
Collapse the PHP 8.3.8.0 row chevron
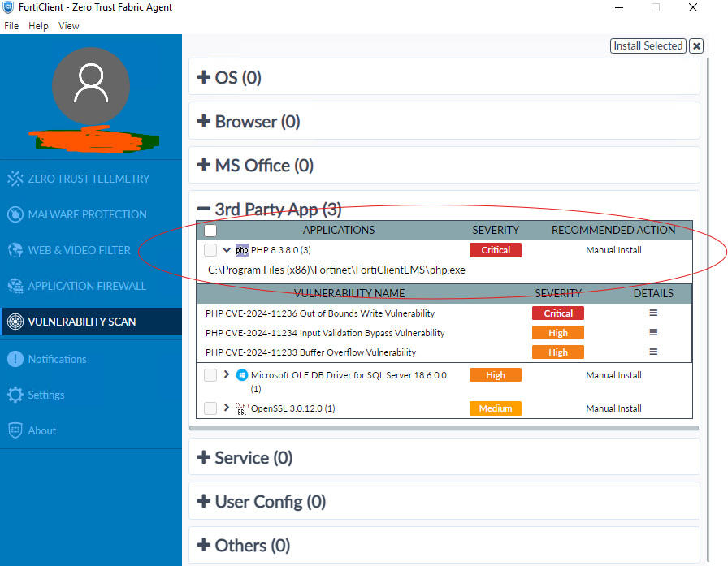pos(227,250)
